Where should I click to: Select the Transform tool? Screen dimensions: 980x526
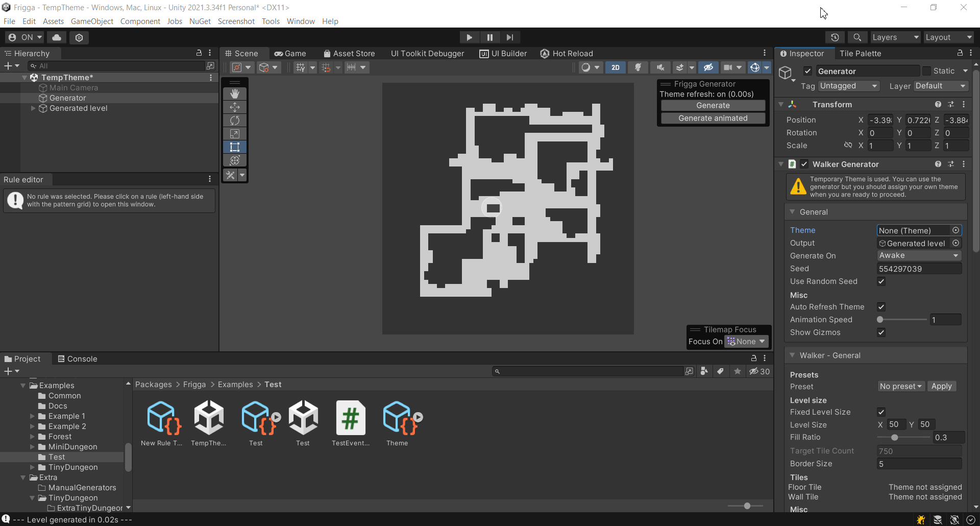235,160
